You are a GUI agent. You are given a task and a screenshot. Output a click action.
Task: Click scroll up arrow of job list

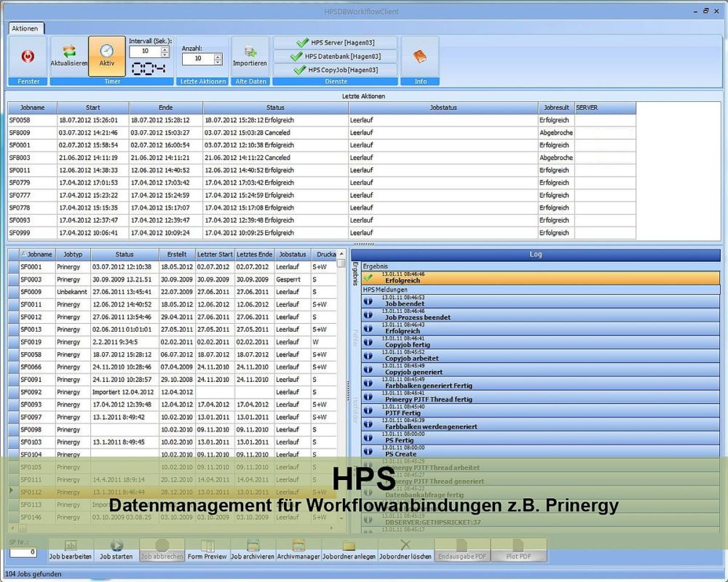point(341,254)
